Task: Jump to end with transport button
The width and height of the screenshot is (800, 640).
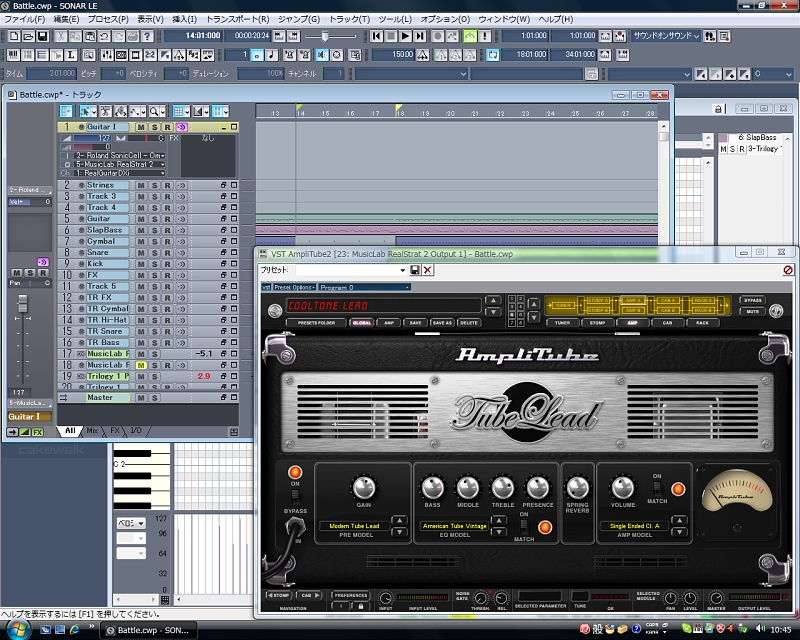Action: [x=419, y=36]
